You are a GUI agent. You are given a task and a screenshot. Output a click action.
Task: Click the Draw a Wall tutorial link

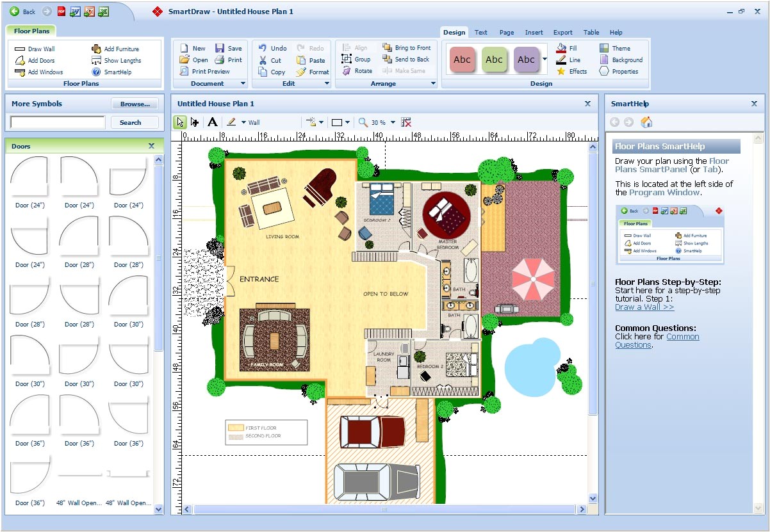(x=644, y=307)
